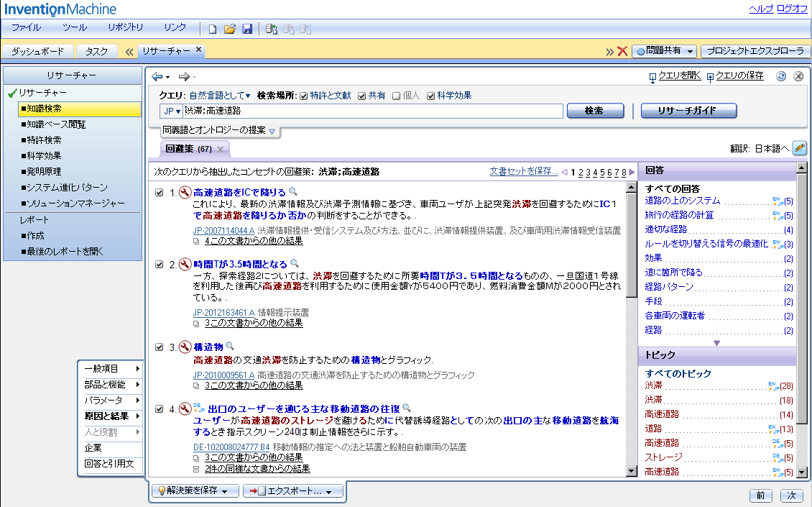This screenshot has width=812, height=507.
Task: Open the エクスポート dropdown
Action: (294, 490)
